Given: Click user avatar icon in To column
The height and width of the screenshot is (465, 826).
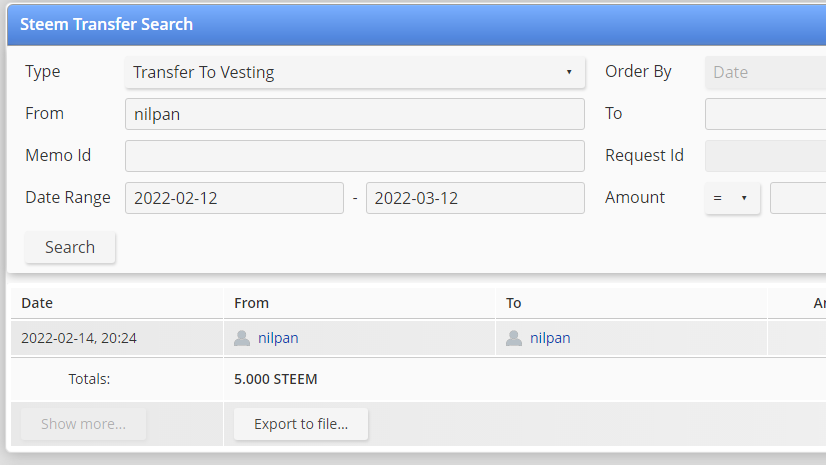Looking at the screenshot, I should (514, 338).
